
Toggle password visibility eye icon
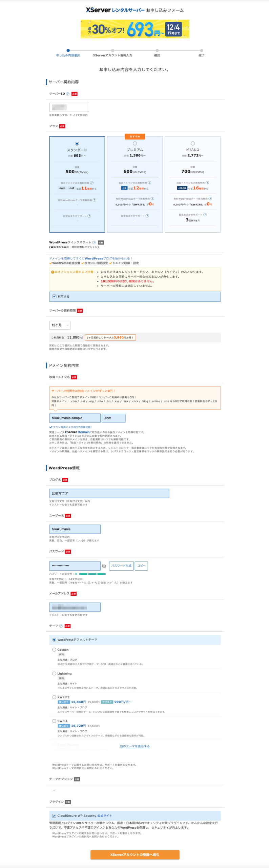point(104,566)
